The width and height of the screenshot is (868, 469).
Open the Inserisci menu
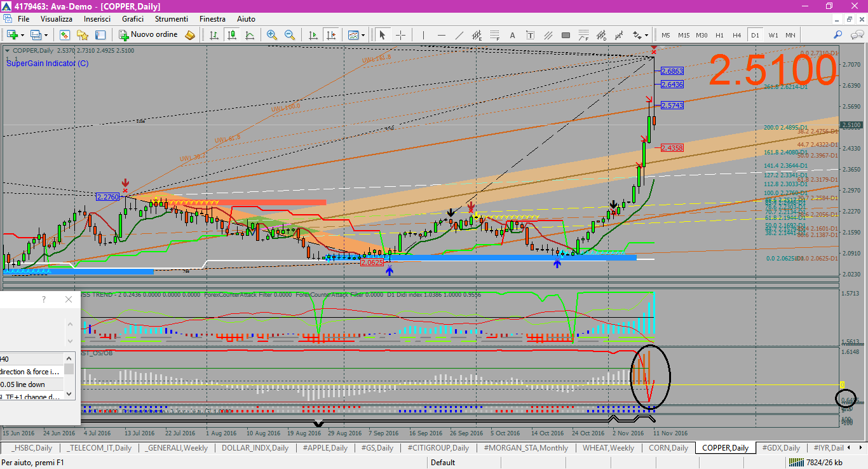click(x=97, y=19)
